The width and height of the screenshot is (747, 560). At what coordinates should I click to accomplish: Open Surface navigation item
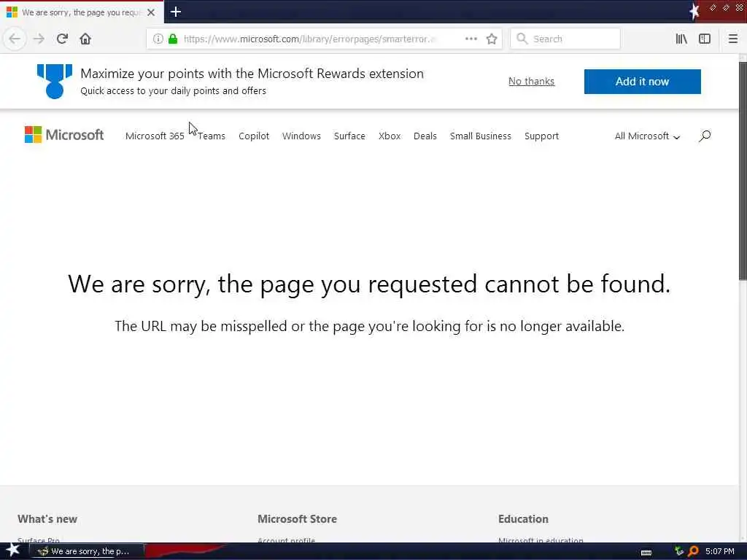click(349, 136)
